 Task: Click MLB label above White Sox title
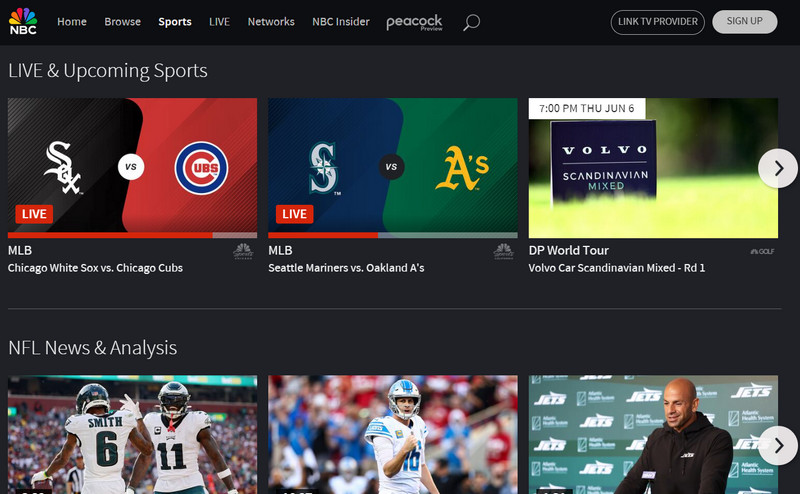pos(20,251)
